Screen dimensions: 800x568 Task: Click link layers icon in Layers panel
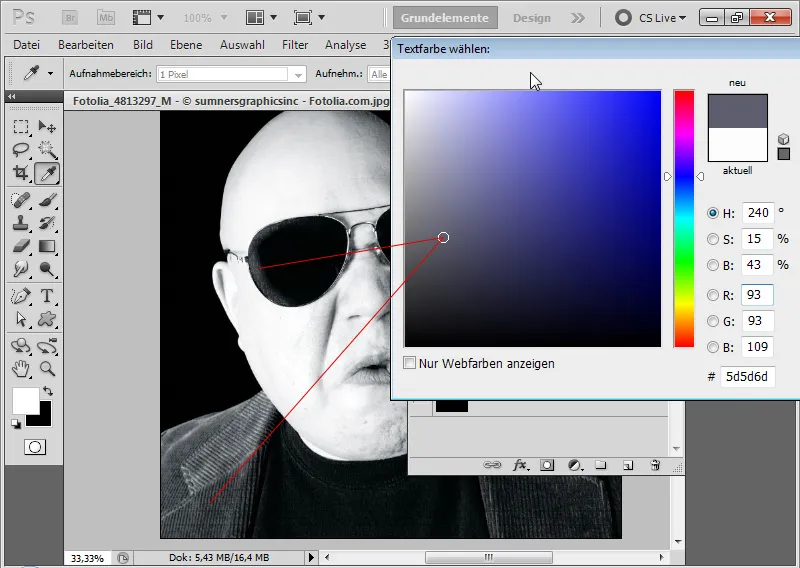(x=492, y=465)
